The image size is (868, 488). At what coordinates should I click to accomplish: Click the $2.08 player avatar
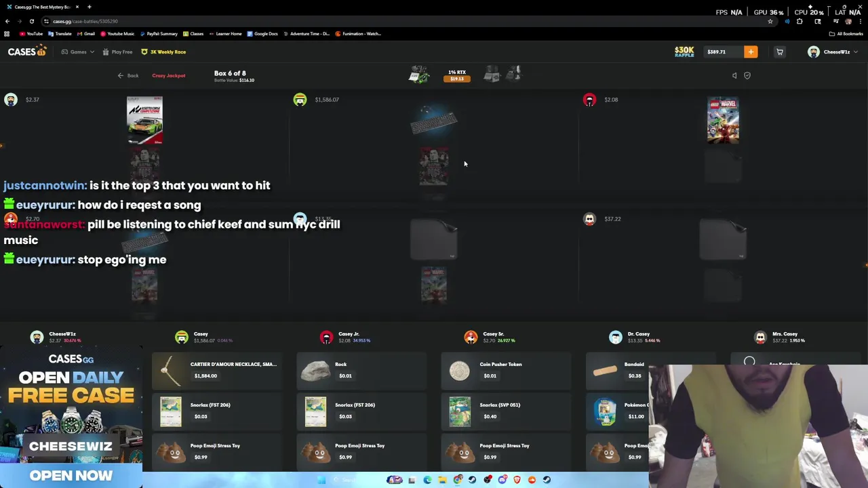pyautogui.click(x=589, y=100)
